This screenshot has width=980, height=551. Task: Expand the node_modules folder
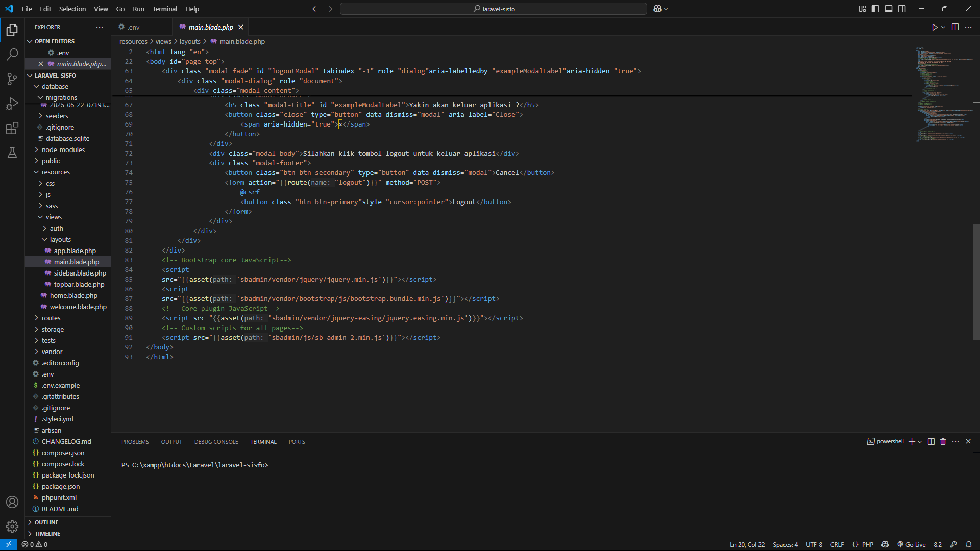[x=63, y=149]
